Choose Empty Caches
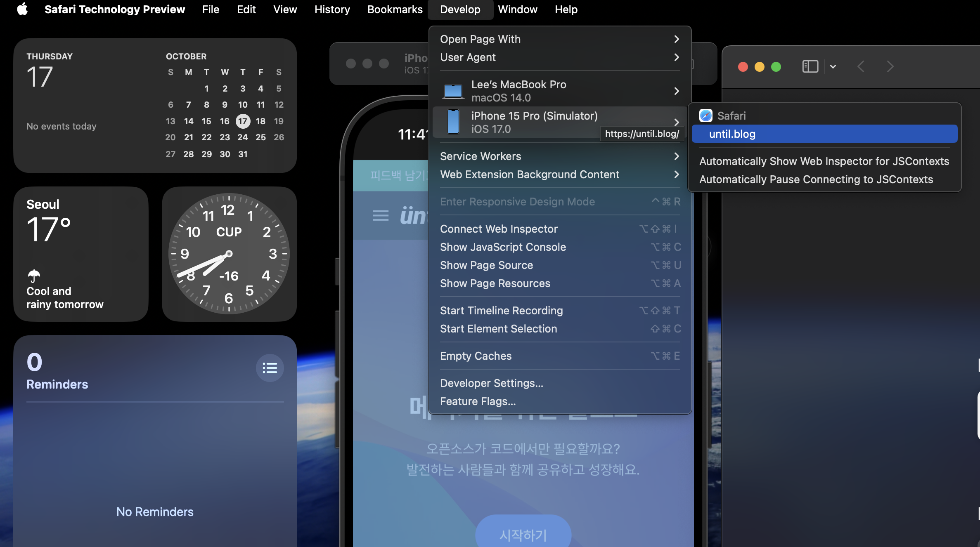Image resolution: width=980 pixels, height=547 pixels. (560, 356)
